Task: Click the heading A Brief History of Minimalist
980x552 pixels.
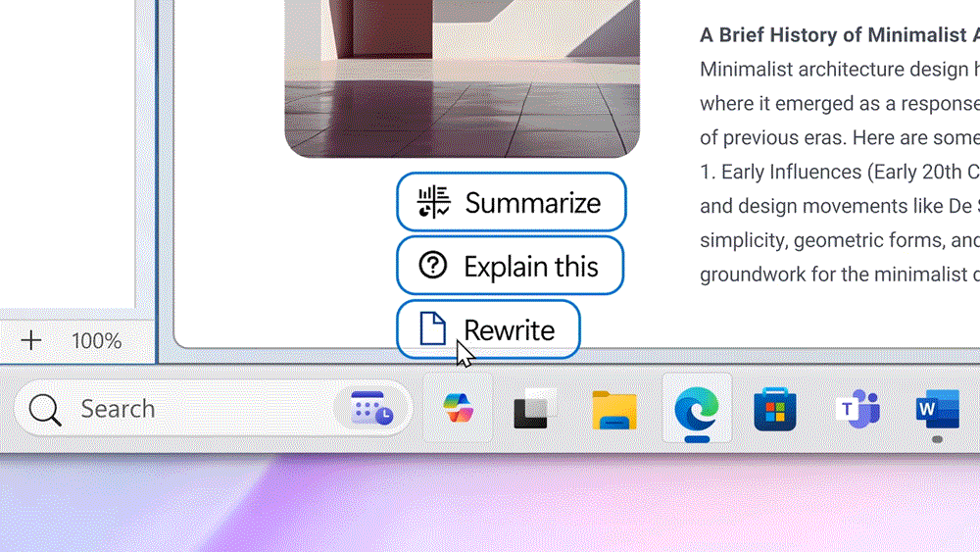Action: (x=840, y=35)
